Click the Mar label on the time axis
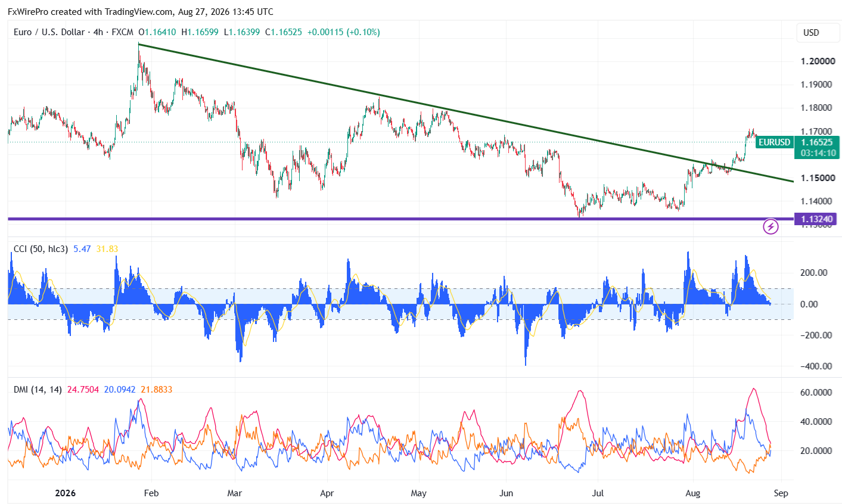This screenshot has width=842, height=504. click(235, 493)
